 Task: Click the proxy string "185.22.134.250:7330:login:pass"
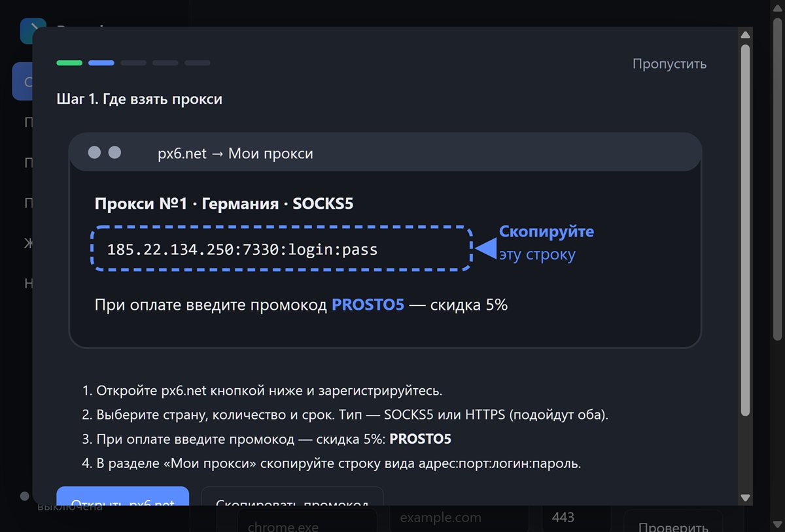243,250
